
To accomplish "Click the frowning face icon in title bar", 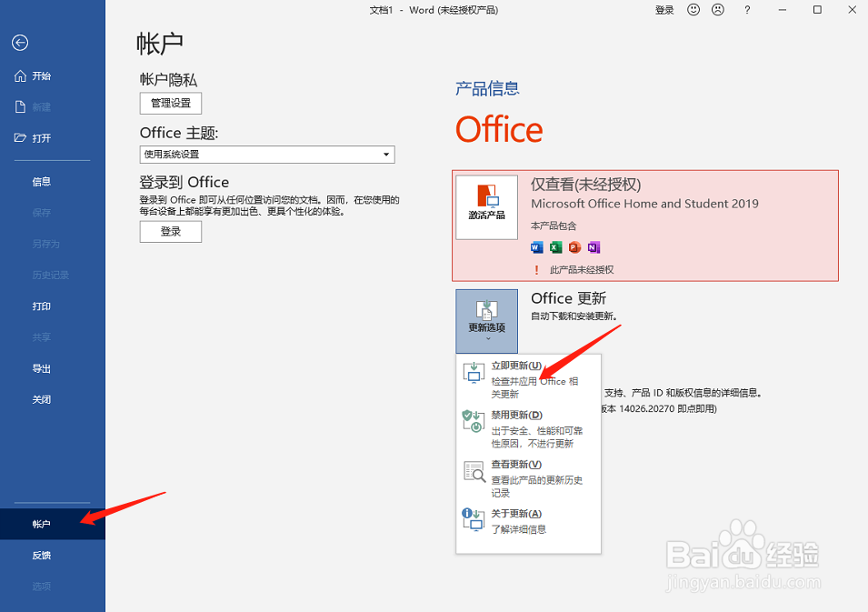I will 717,10.
